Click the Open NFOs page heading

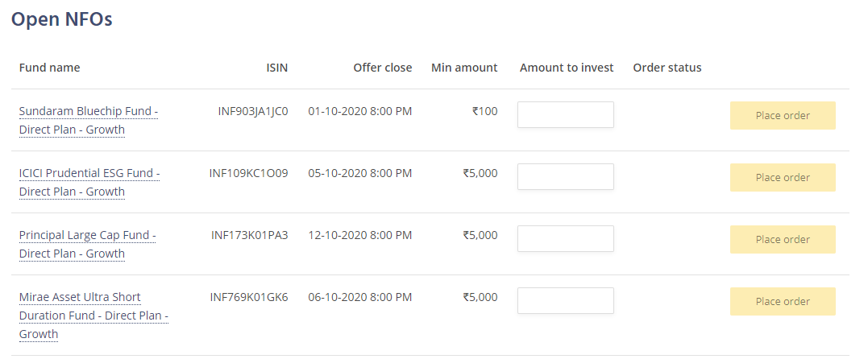point(61,19)
